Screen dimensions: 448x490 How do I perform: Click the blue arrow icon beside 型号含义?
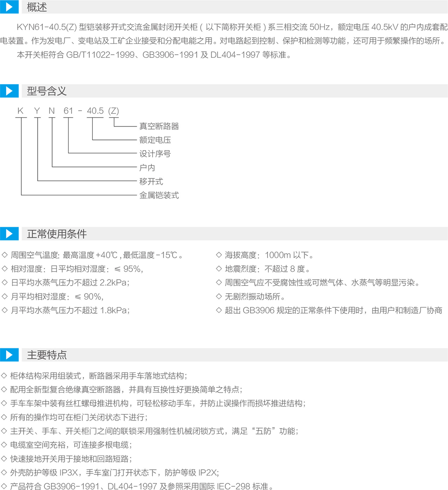point(9,91)
